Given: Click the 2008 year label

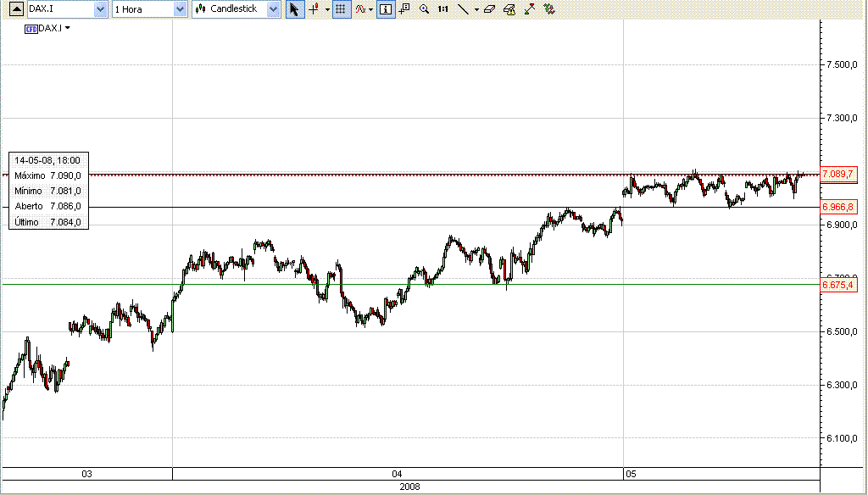Looking at the screenshot, I should click(409, 487).
